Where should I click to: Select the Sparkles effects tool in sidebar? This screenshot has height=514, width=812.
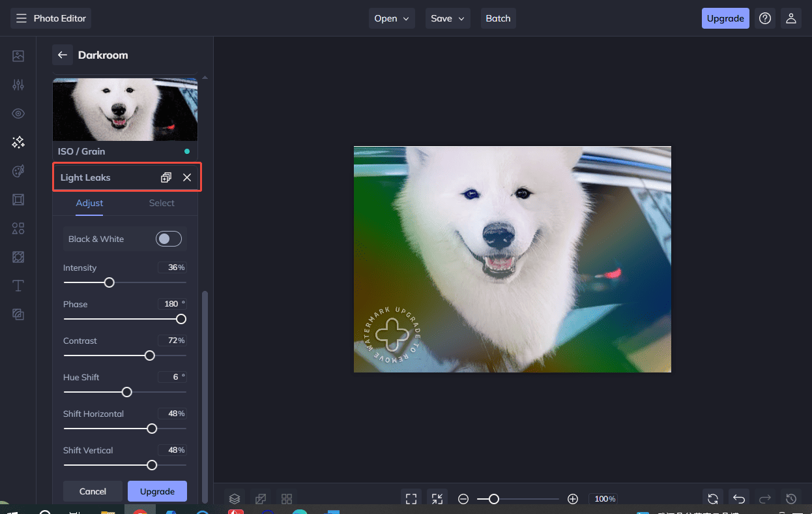coord(18,142)
